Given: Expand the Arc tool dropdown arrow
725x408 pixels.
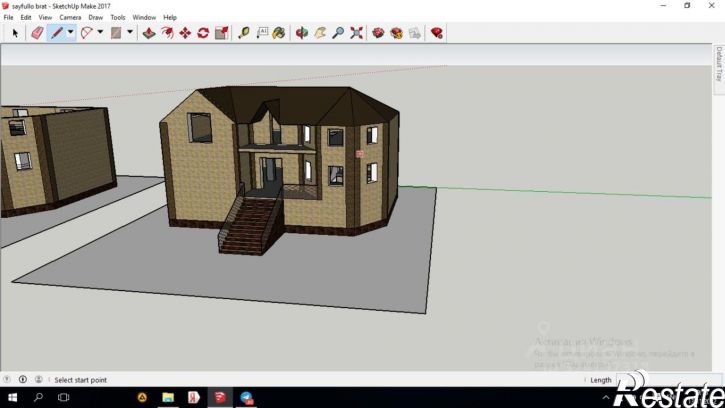Looking at the screenshot, I should 100,33.
